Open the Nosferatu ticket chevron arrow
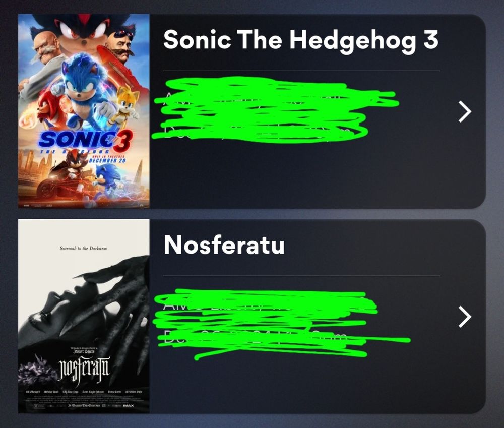This screenshot has width=504, height=428. pos(465,317)
